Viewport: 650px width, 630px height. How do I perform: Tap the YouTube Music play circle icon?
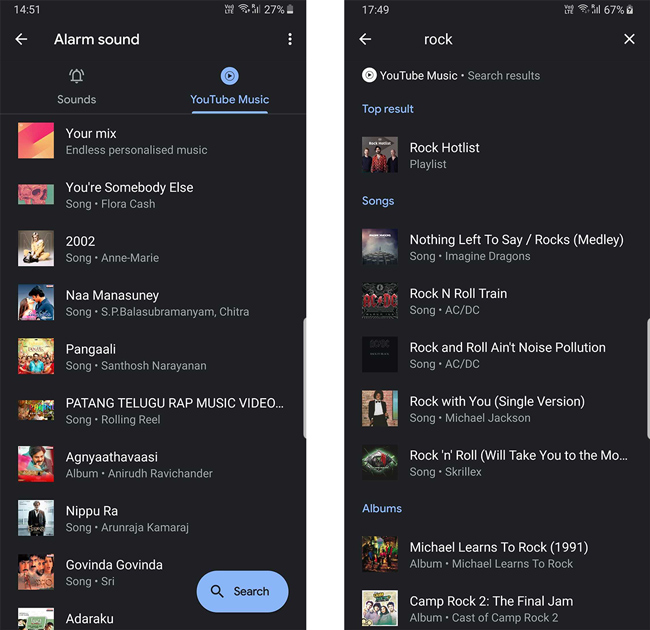point(230,76)
